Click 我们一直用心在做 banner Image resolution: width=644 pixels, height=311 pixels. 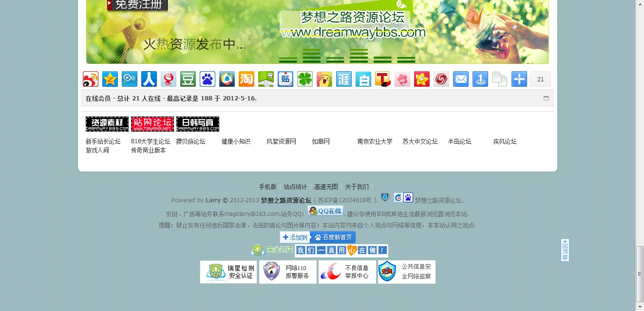point(341,251)
